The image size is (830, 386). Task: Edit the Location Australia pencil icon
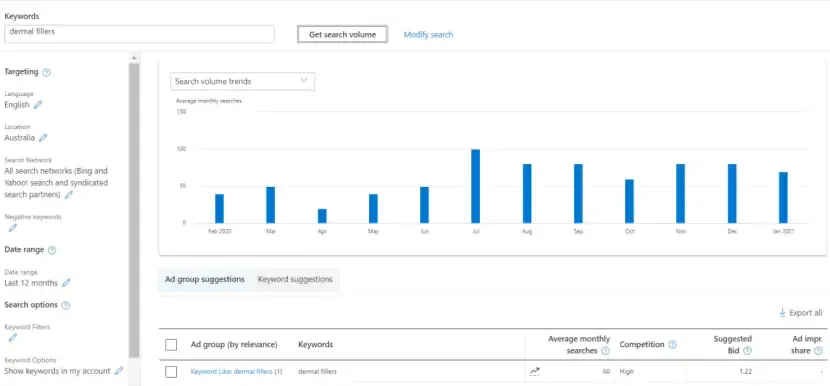pyautogui.click(x=43, y=138)
